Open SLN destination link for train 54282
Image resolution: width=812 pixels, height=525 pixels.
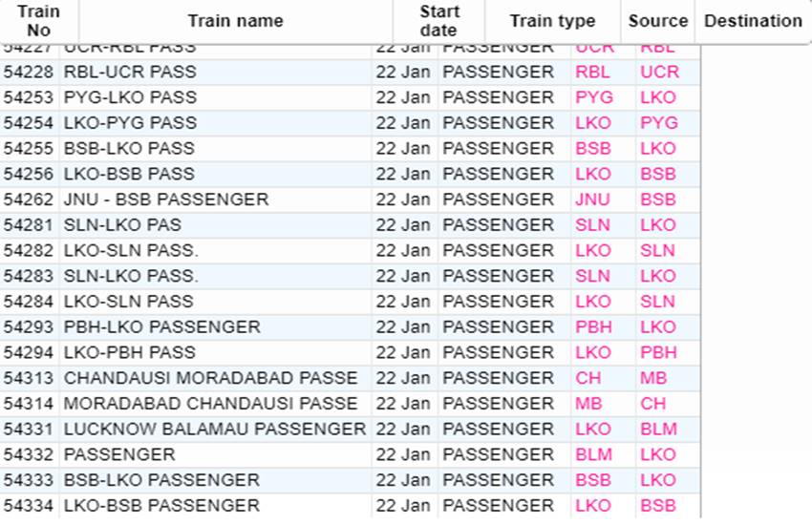pos(657,250)
